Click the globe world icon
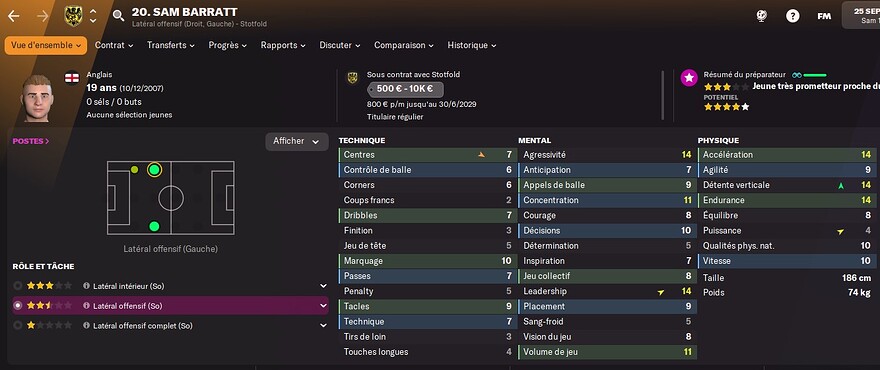 [x=761, y=16]
